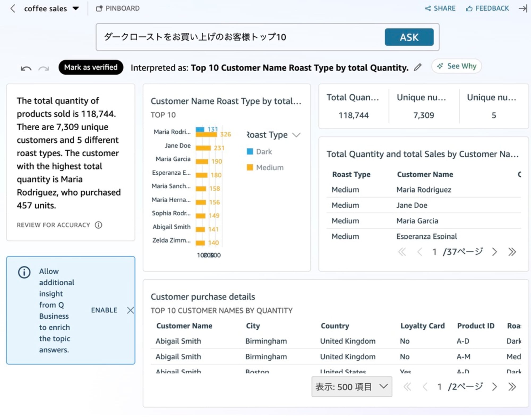This screenshot has height=420, width=531.
Task: Select the Medium orange legend swatch
Action: [250, 167]
